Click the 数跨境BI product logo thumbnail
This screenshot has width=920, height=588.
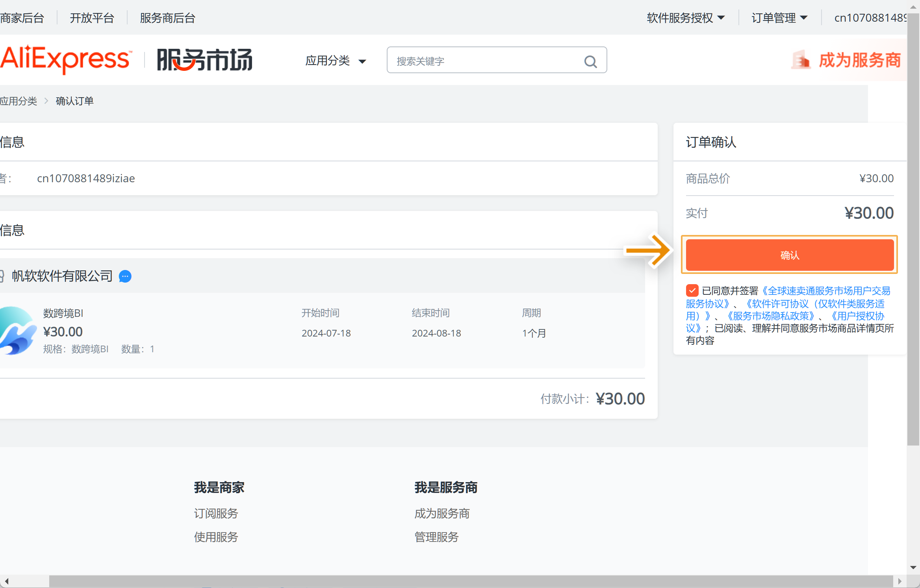(x=17, y=331)
